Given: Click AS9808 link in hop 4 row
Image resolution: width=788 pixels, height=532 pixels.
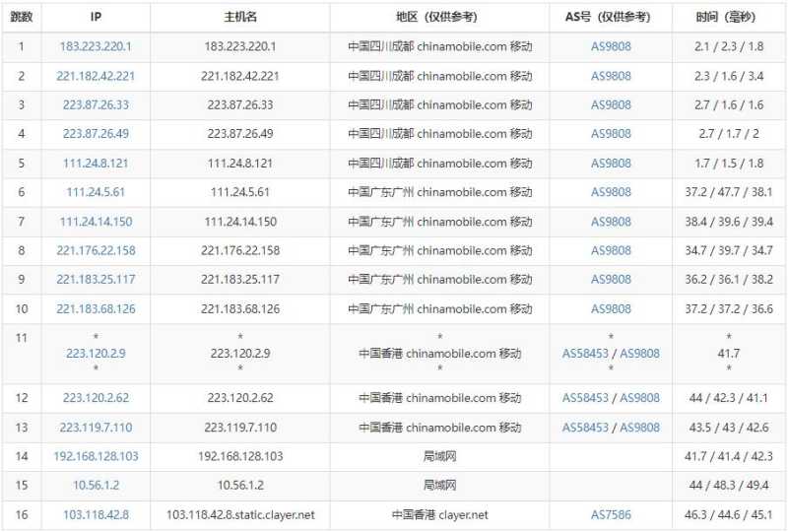Looking at the screenshot, I should coord(611,134).
